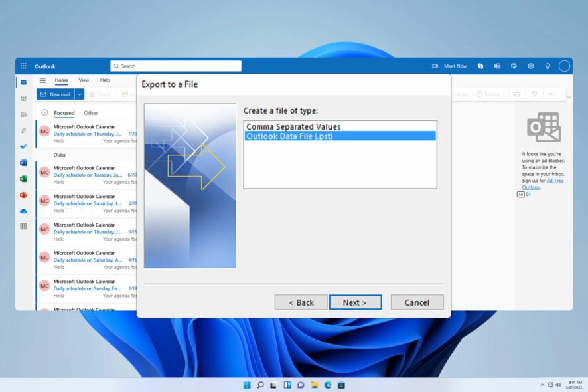Switch to the Other inbox tab
This screenshot has height=392, width=588.
(x=91, y=112)
